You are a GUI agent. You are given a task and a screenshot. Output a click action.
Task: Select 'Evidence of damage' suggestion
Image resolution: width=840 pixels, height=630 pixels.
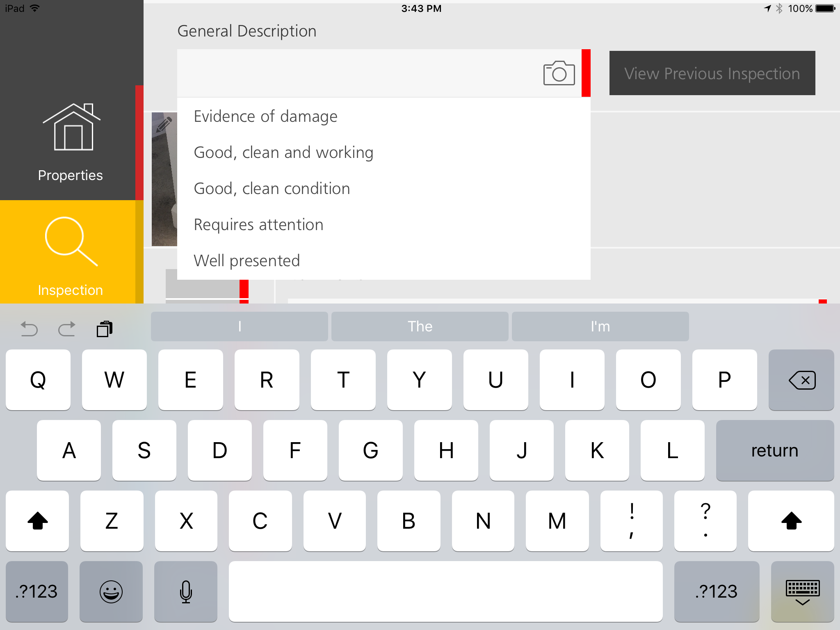pyautogui.click(x=383, y=116)
